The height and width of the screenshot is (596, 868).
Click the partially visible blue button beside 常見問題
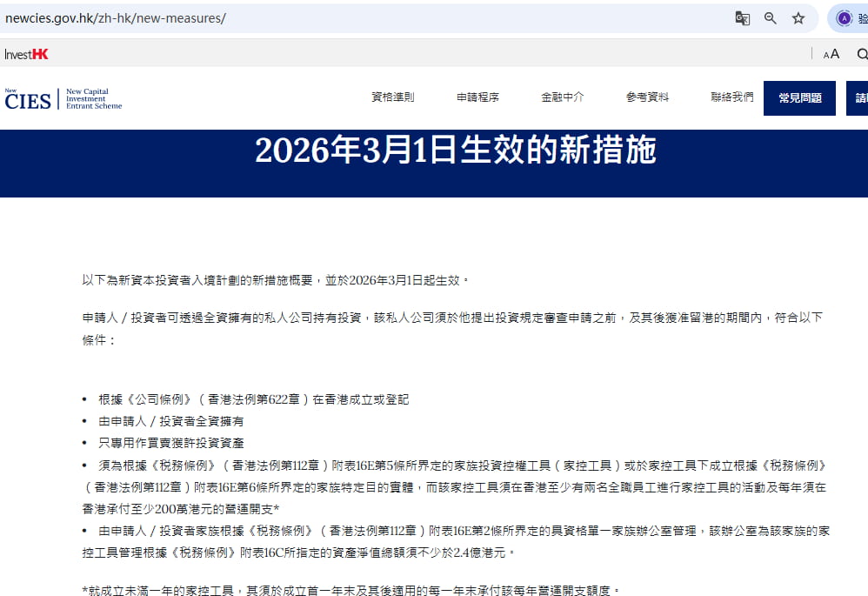858,98
